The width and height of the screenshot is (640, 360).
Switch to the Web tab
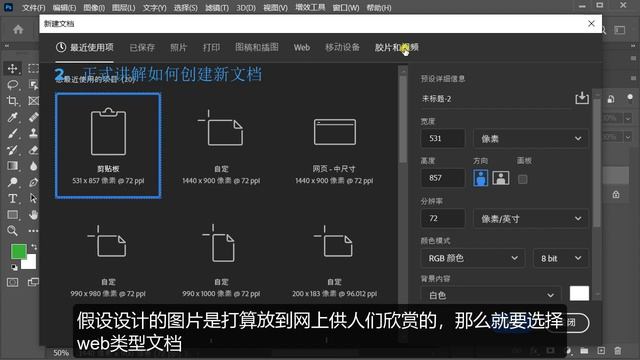click(x=302, y=47)
